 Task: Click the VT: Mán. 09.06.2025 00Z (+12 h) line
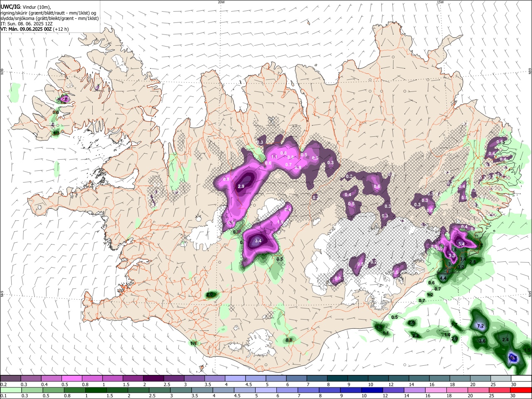pos(35,29)
